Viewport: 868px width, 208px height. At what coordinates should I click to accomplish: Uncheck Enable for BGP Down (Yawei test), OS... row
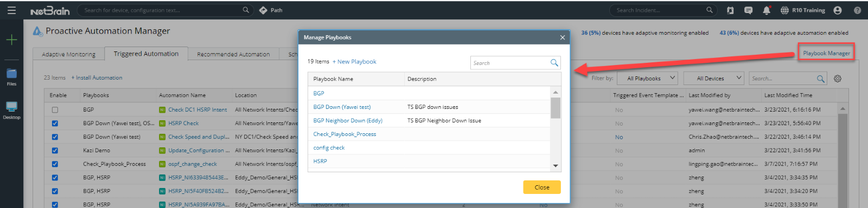pos(55,123)
